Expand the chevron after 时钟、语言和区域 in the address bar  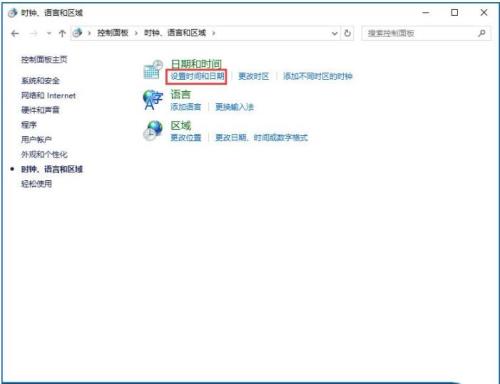point(214,33)
